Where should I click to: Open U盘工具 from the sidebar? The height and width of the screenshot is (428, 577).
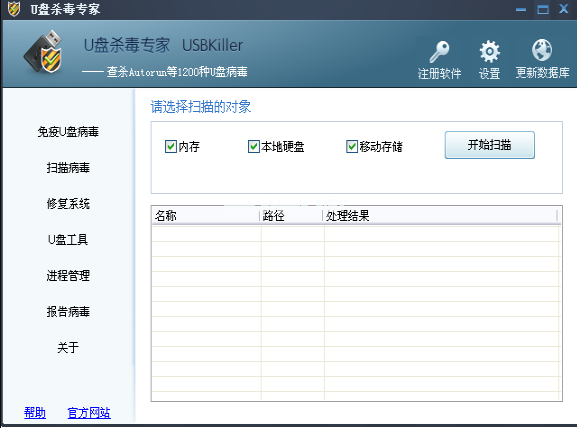pyautogui.click(x=68, y=240)
